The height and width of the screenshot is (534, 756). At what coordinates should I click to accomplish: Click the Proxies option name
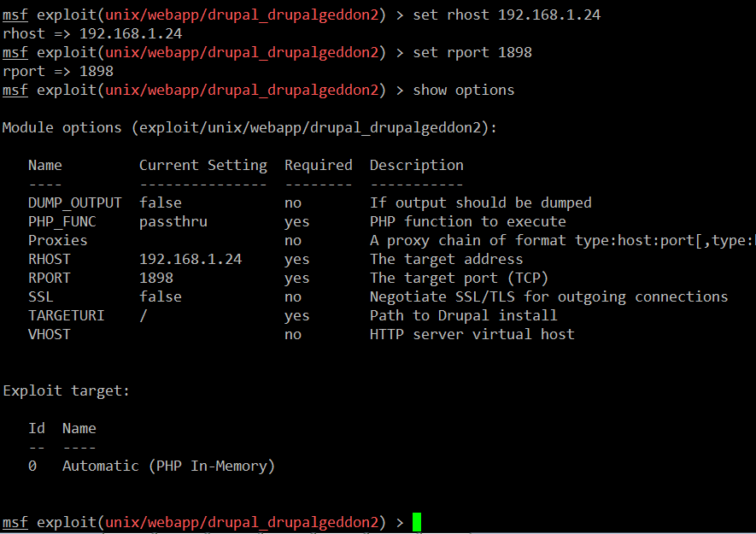(x=57, y=240)
